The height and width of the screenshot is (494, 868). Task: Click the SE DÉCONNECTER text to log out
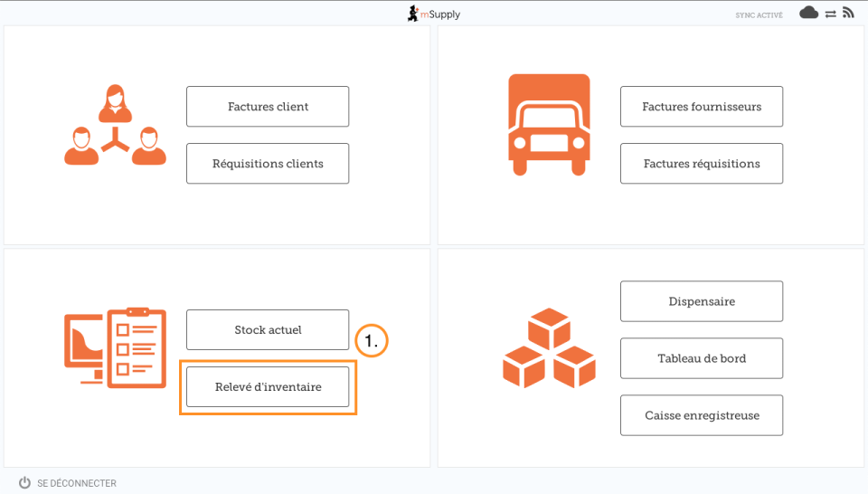pyautogui.click(x=77, y=483)
